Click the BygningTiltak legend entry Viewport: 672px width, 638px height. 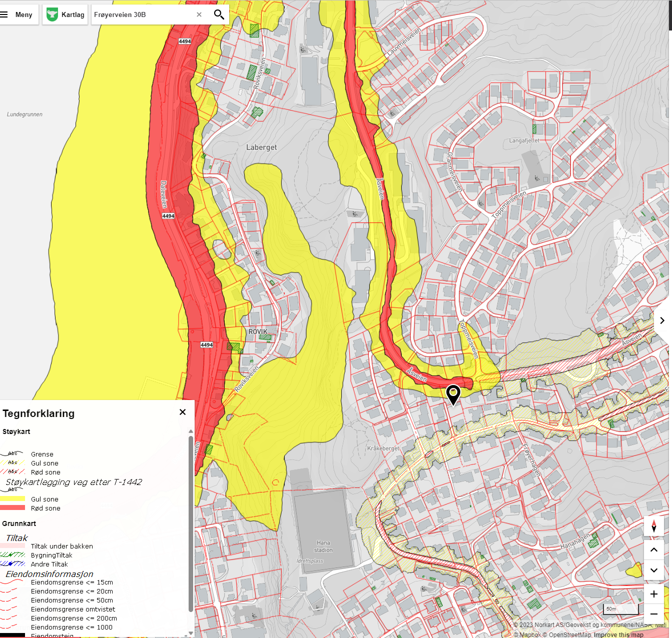coord(52,555)
